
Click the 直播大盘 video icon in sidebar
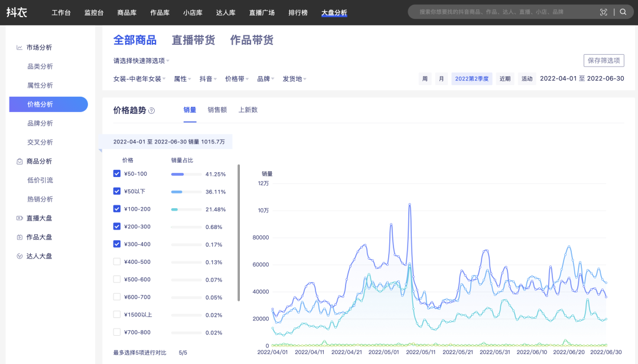pos(19,218)
